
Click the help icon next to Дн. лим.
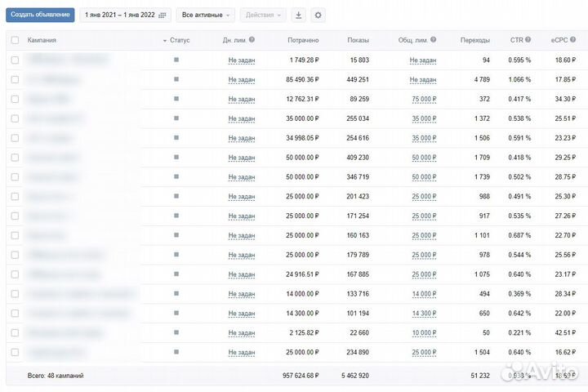pos(252,40)
